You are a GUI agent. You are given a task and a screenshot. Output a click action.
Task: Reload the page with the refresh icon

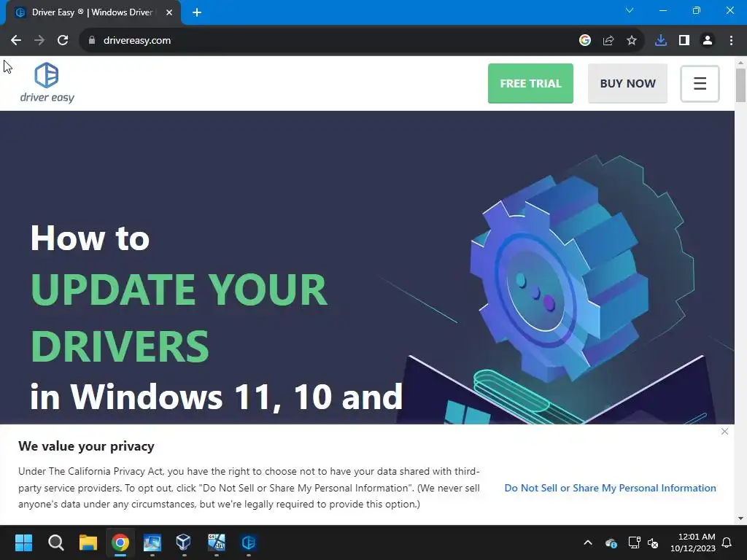[x=63, y=41]
